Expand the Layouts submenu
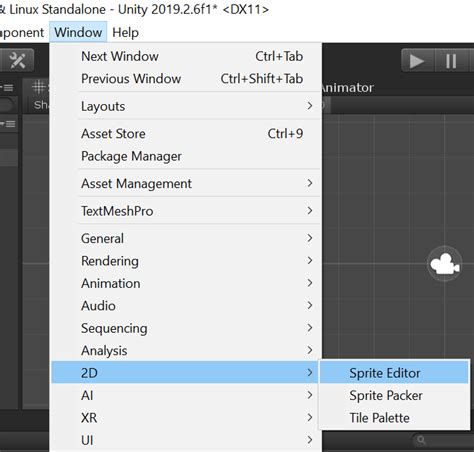474x452 pixels. [x=186, y=106]
